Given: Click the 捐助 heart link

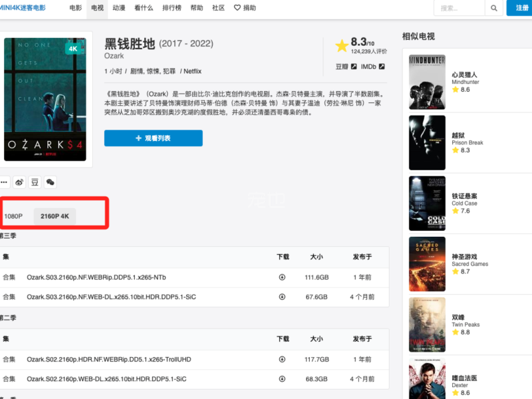Looking at the screenshot, I should click(245, 9).
